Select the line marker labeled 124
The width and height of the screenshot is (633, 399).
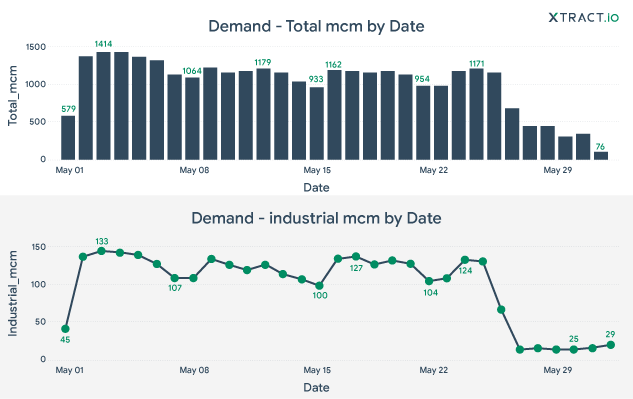point(465,260)
